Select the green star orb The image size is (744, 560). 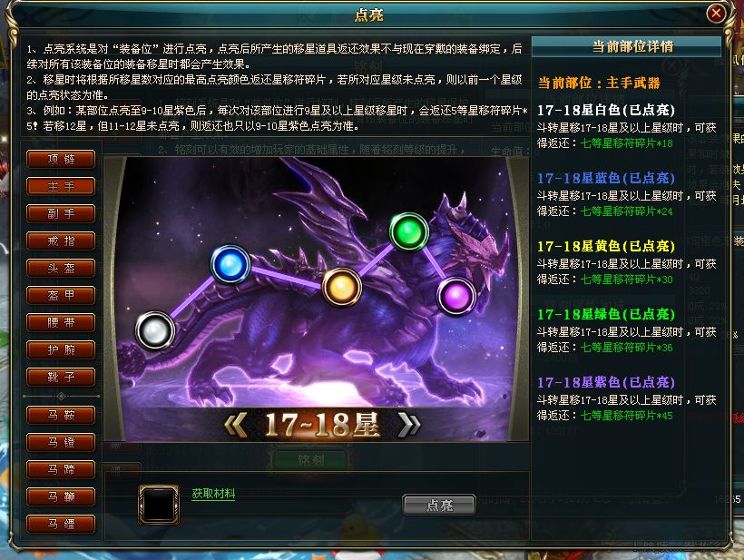(x=408, y=232)
